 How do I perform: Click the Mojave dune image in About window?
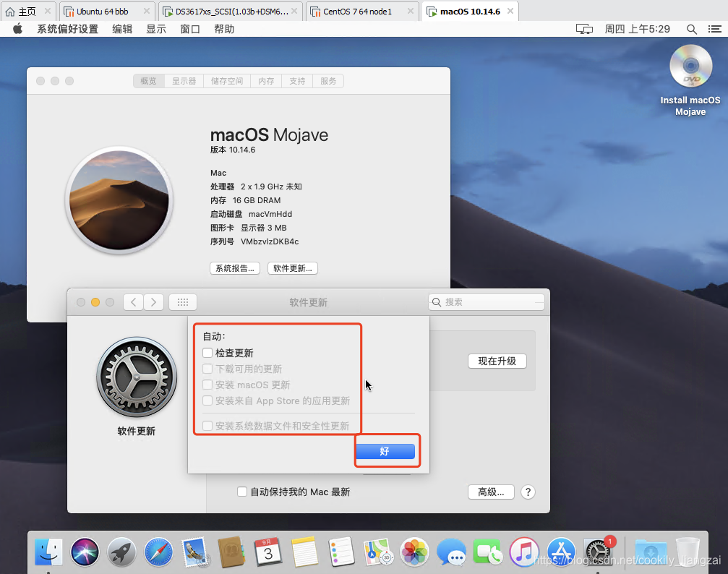[x=119, y=200]
